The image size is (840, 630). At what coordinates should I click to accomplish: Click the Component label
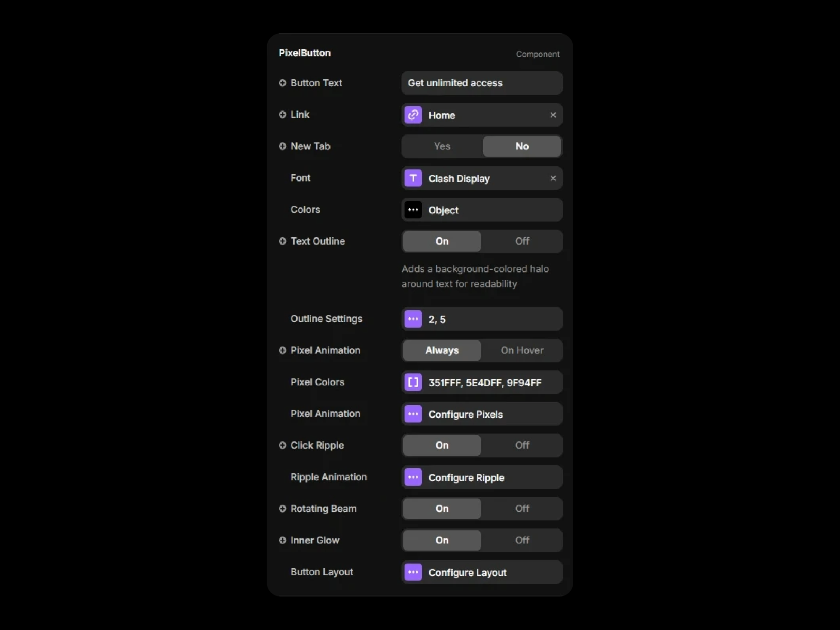538,54
